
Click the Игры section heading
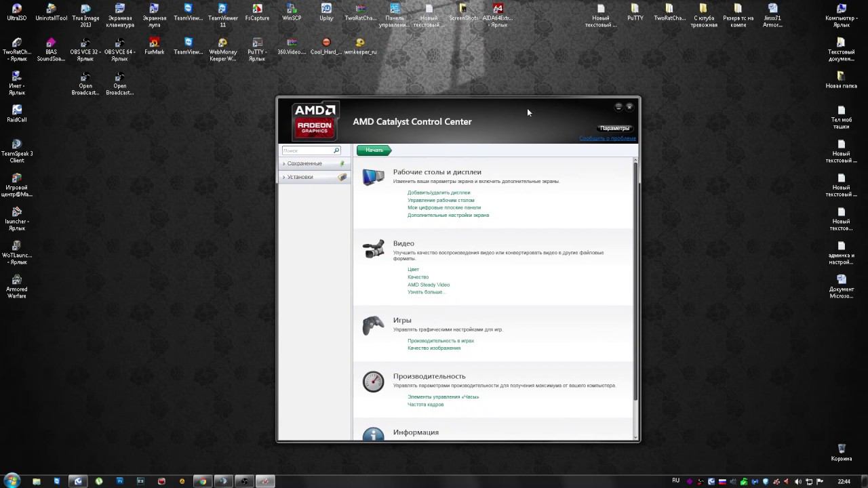[402, 320]
